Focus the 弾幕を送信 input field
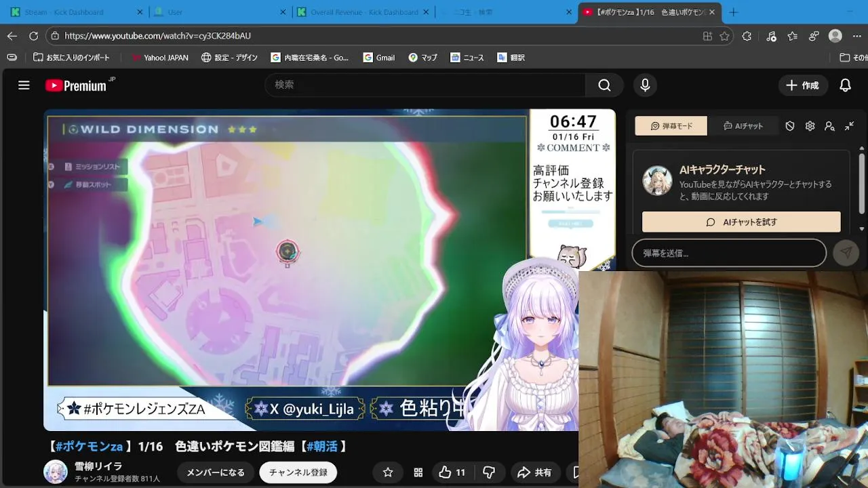The image size is (868, 488). [x=729, y=253]
